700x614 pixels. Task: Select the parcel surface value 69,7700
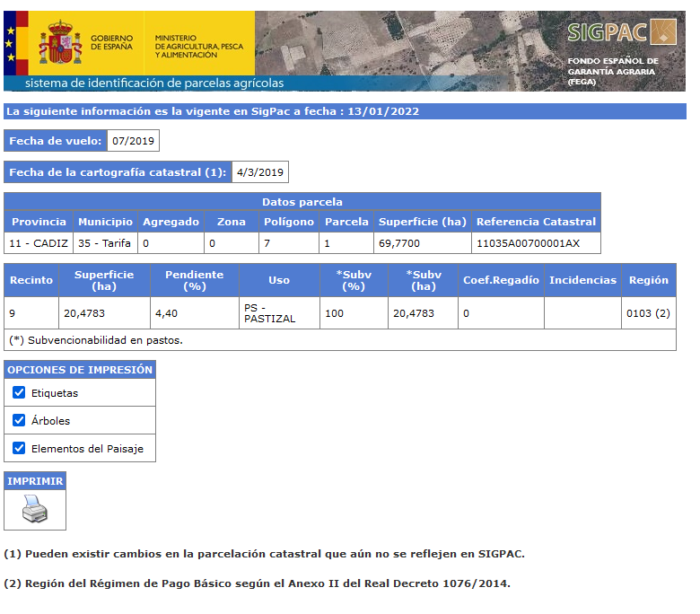point(400,243)
